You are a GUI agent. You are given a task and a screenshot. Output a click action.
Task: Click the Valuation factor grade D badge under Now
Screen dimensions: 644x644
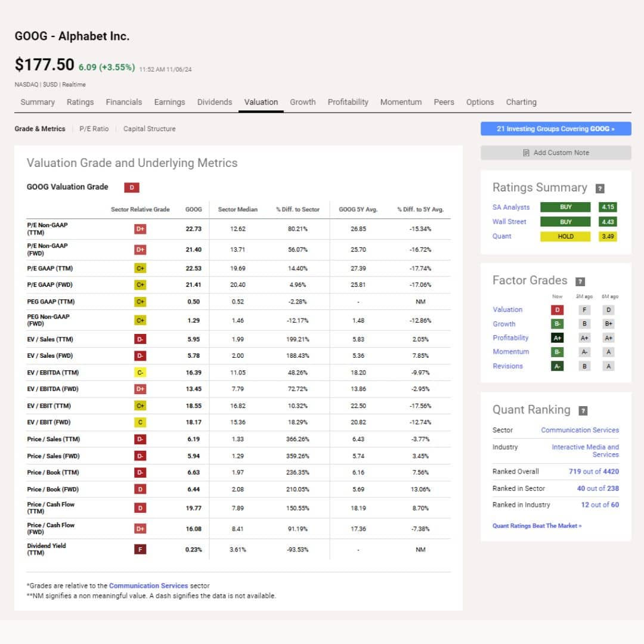click(x=557, y=309)
